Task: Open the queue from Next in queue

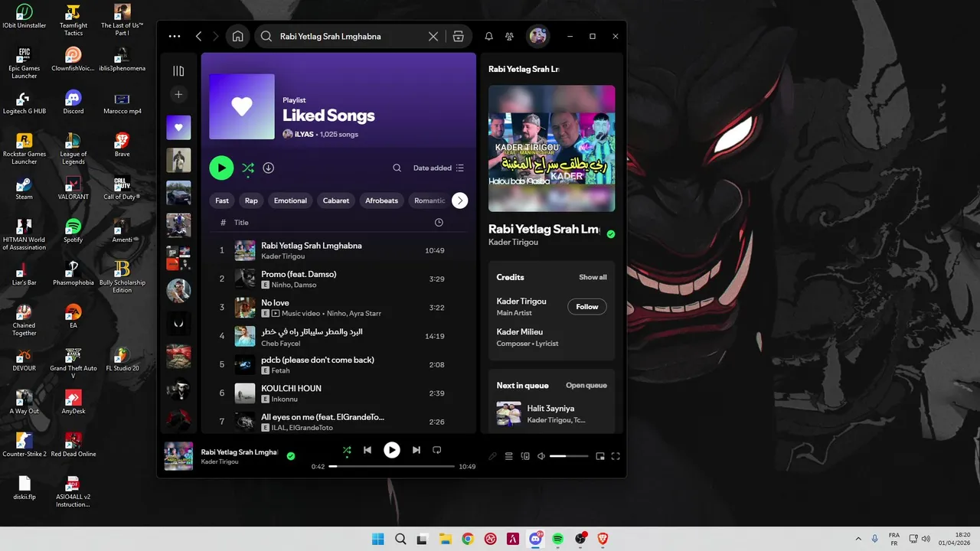Action: (586, 386)
